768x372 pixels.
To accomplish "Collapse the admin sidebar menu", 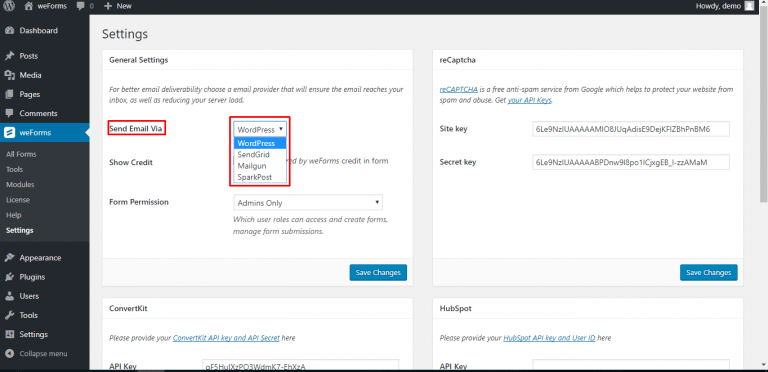I will [x=37, y=353].
